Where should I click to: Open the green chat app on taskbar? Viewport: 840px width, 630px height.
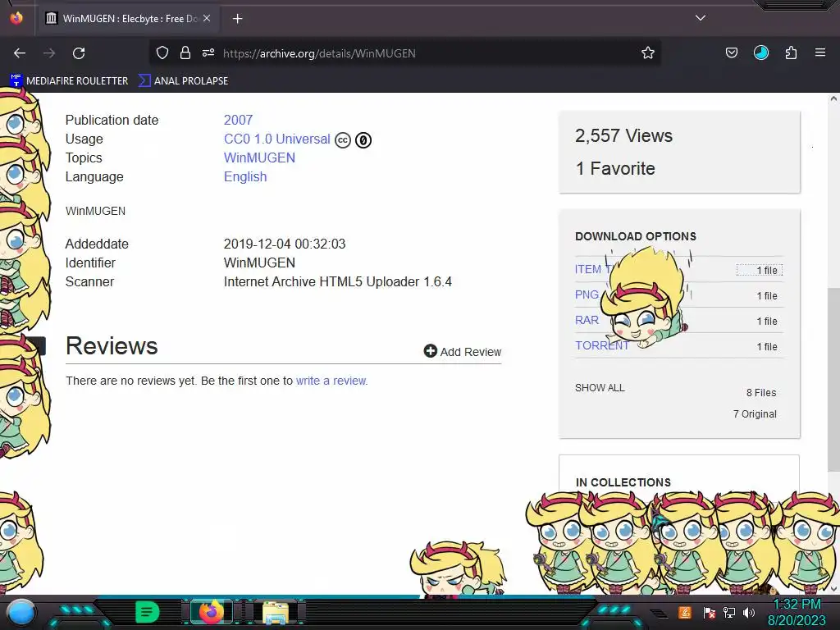pos(148,612)
